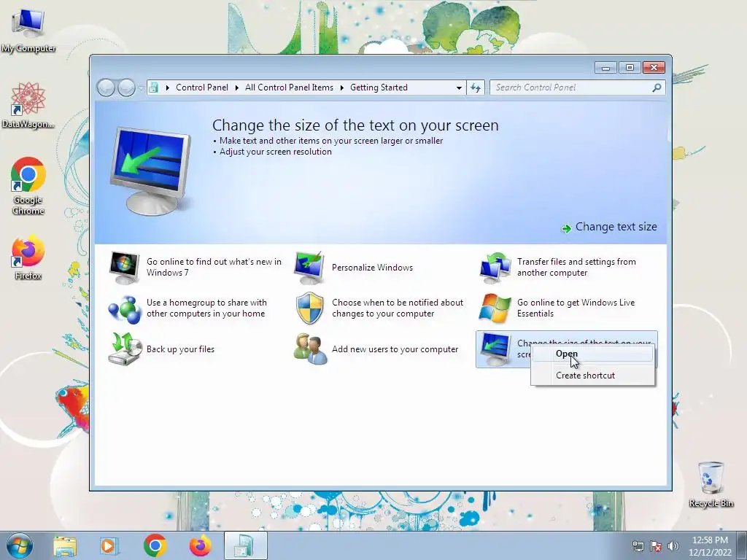The width and height of the screenshot is (747, 560).
Task: Open the DataWagon desktop shortcut
Action: click(x=28, y=105)
